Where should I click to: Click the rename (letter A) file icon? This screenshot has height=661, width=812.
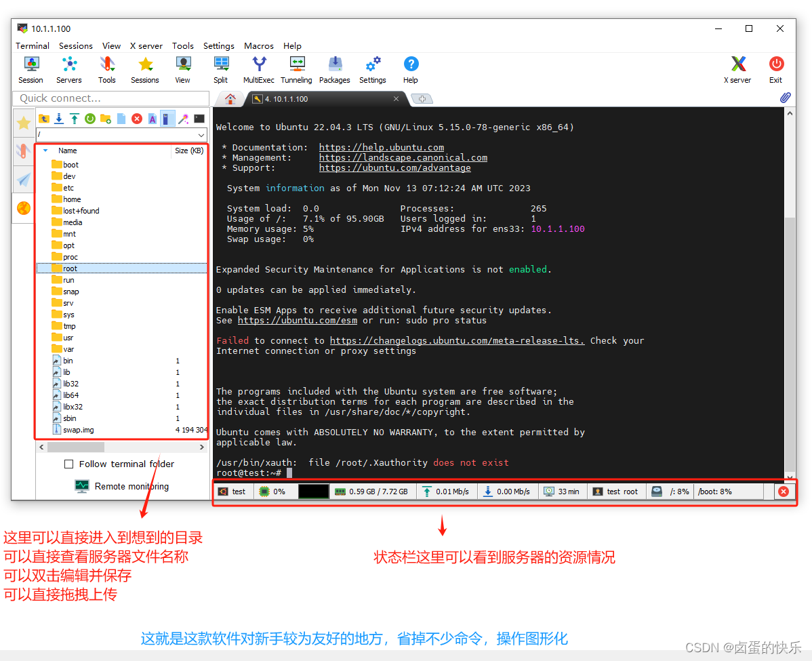coord(153,119)
